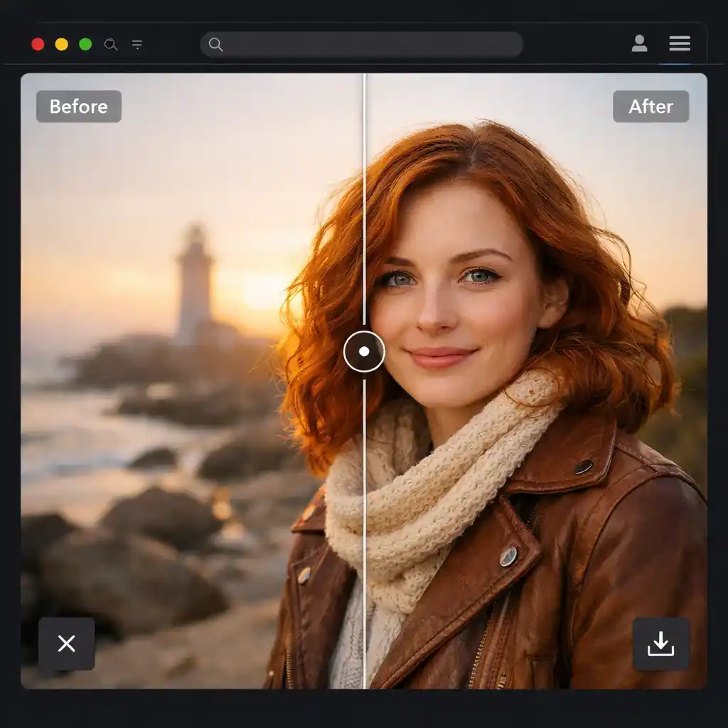
Task: Click the blurred lighthouse in the Before side
Action: click(x=195, y=284)
